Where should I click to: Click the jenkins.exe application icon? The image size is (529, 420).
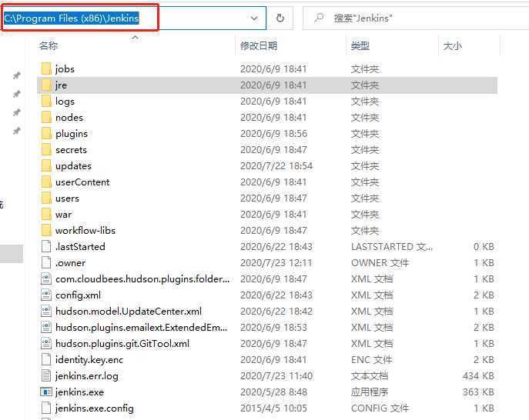[x=46, y=392]
